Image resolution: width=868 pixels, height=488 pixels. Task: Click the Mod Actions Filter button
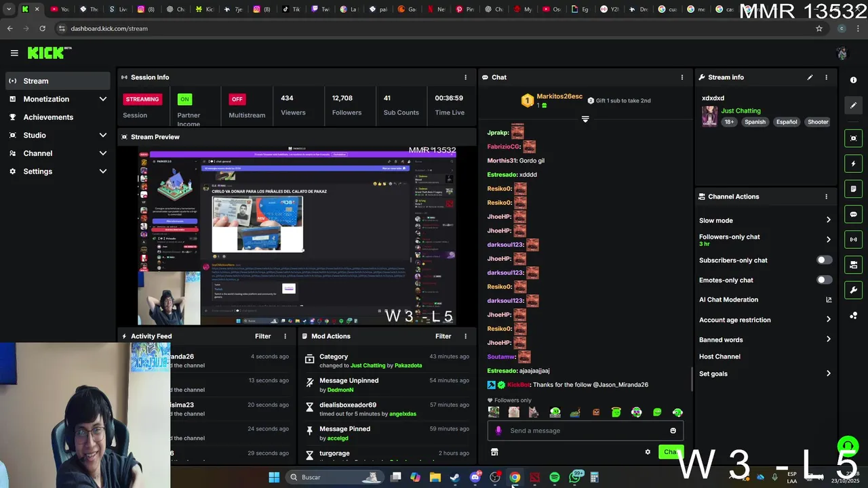(x=443, y=336)
